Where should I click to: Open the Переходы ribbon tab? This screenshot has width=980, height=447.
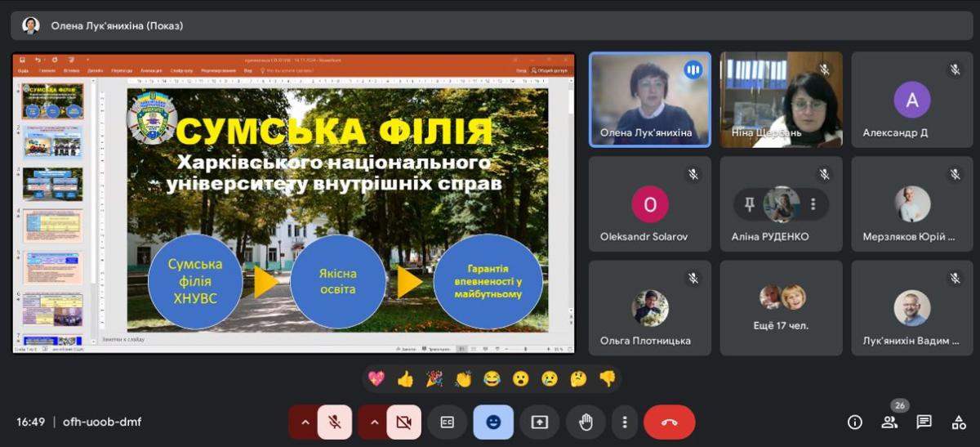click(x=122, y=71)
